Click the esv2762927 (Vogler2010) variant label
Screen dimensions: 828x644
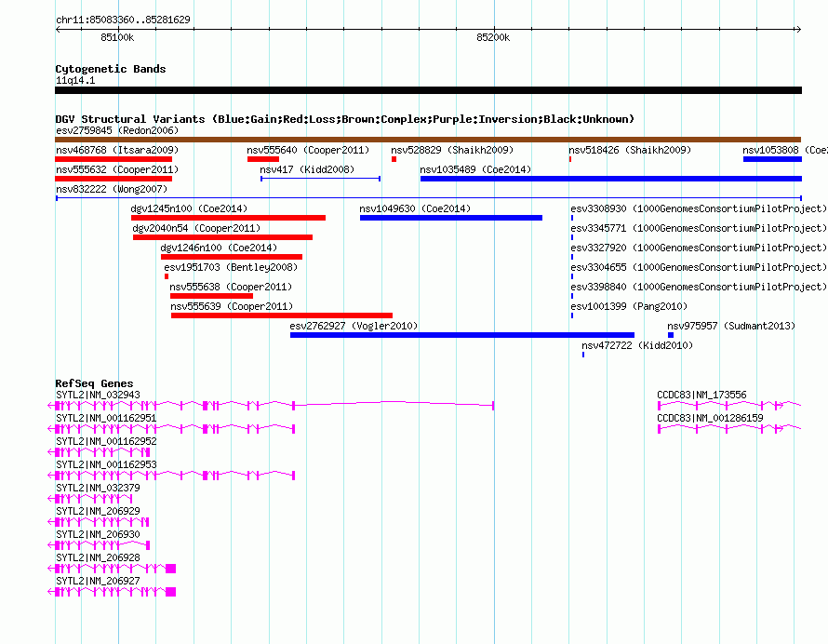click(354, 326)
